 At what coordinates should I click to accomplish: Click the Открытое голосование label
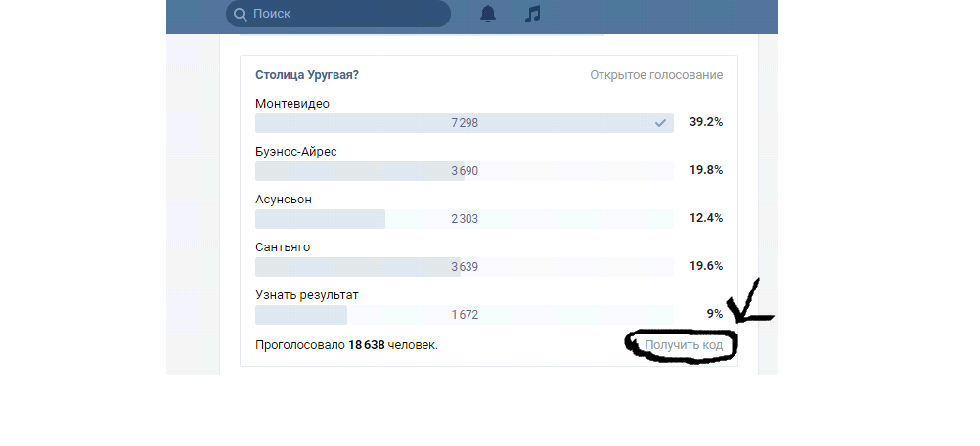coord(656,75)
